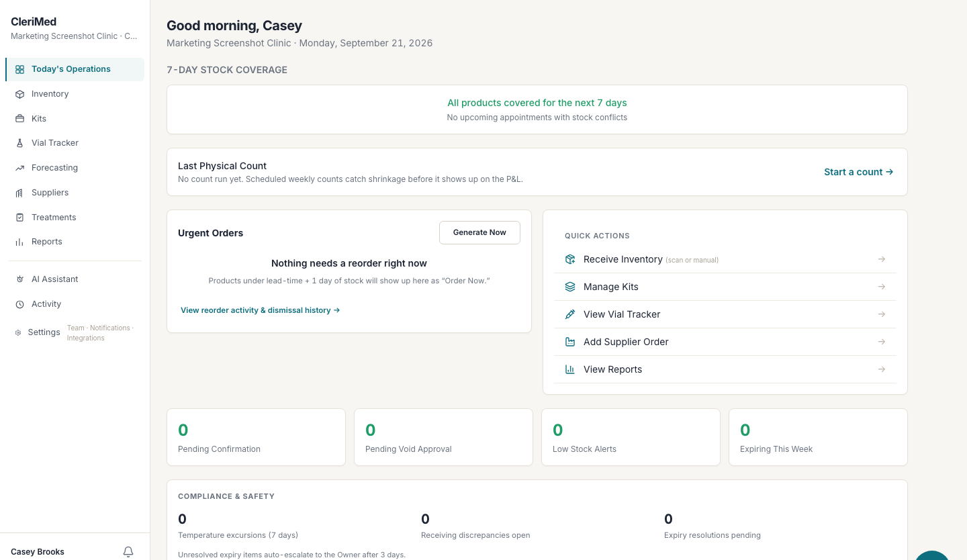Image resolution: width=967 pixels, height=560 pixels.
Task: Click the AI Assistant icon in sidebar
Action: pyautogui.click(x=19, y=279)
